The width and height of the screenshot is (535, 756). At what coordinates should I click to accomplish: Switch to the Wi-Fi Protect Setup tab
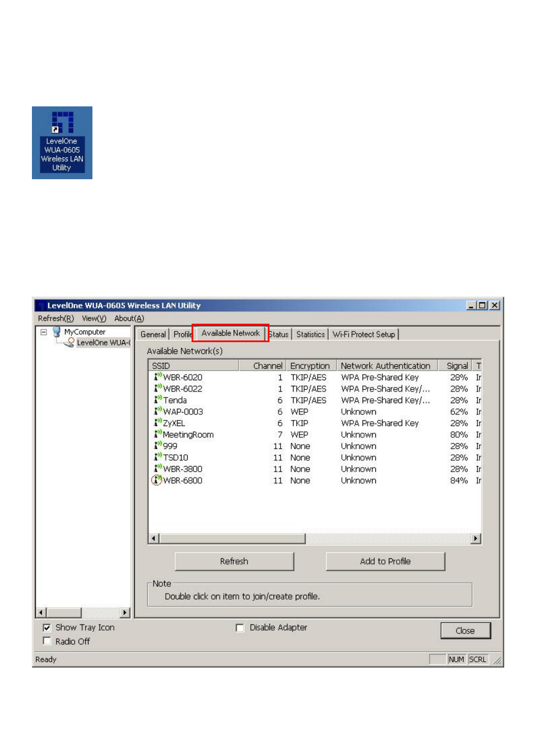pyautogui.click(x=364, y=334)
